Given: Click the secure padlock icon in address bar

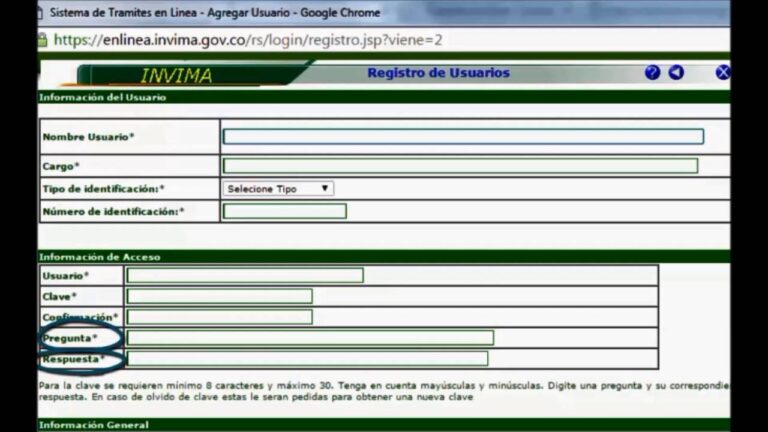Looking at the screenshot, I should [43, 40].
